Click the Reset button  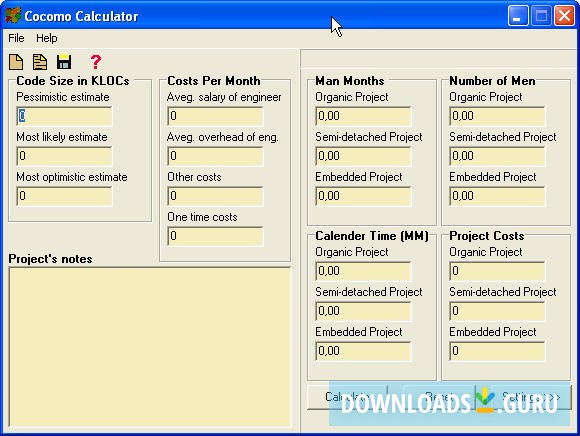click(x=439, y=397)
